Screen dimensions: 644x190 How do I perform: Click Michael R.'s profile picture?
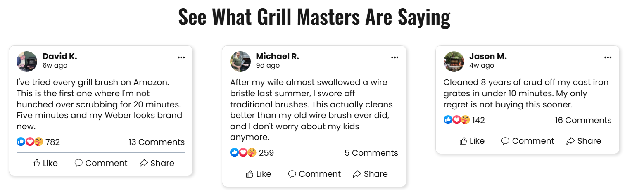[240, 62]
